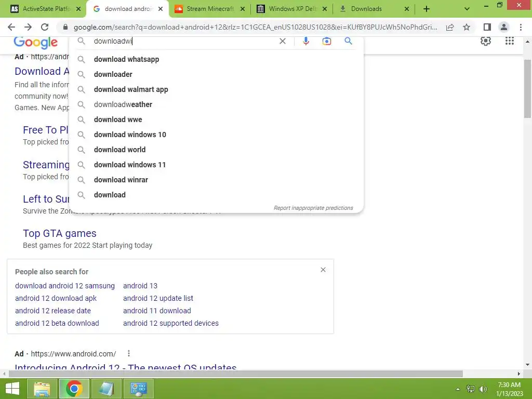Start voice search with the microphone
The width and height of the screenshot is (532, 399).
(305, 41)
